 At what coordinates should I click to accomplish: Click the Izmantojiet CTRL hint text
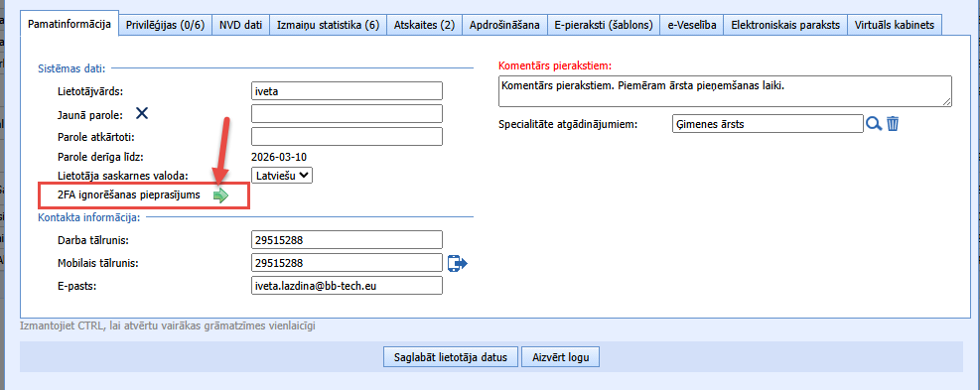click(168, 325)
